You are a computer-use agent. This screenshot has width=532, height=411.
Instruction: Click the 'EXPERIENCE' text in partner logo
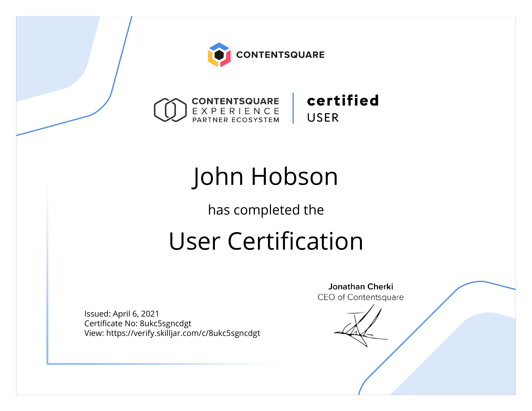236,111
